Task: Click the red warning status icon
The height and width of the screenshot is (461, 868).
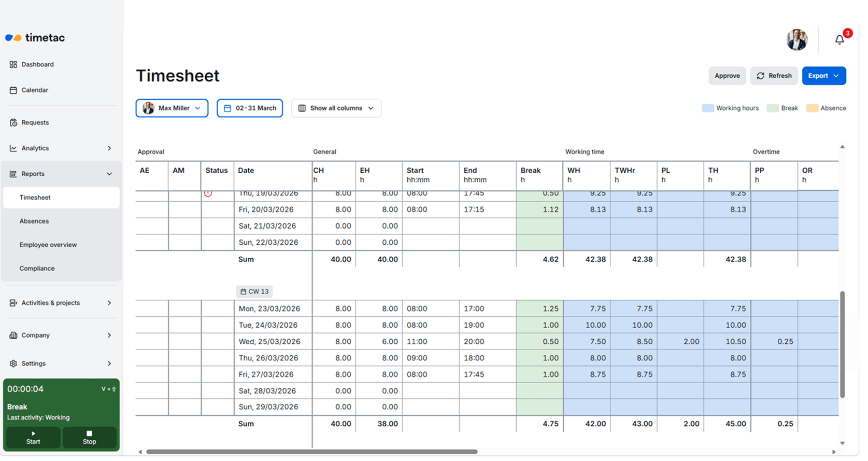Action: 208,193
